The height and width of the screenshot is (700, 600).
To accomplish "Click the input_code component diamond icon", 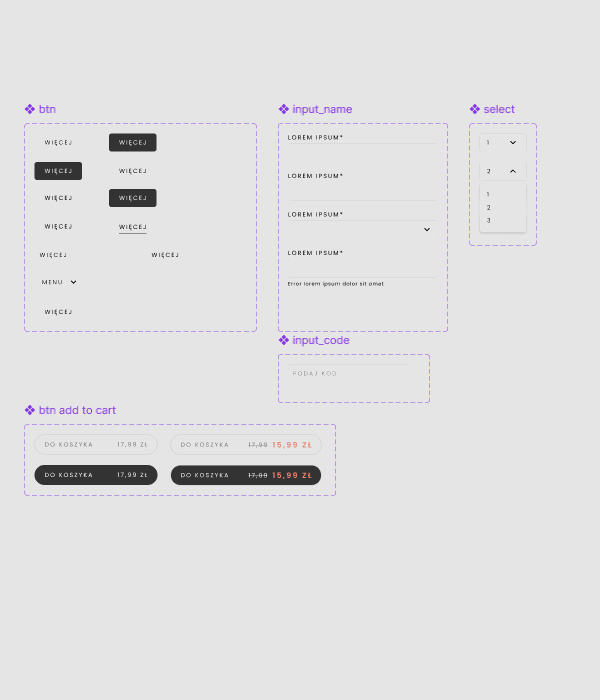I will point(283,340).
